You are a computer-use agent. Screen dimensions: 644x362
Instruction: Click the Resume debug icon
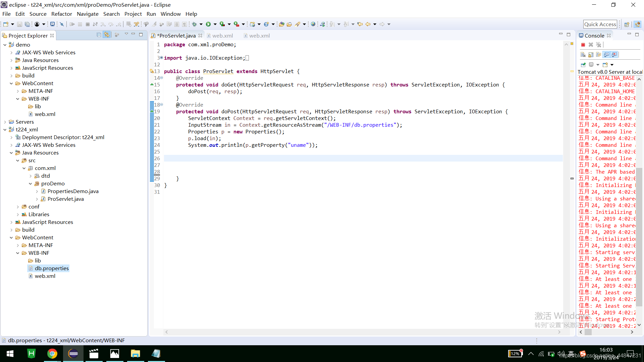tap(72, 24)
